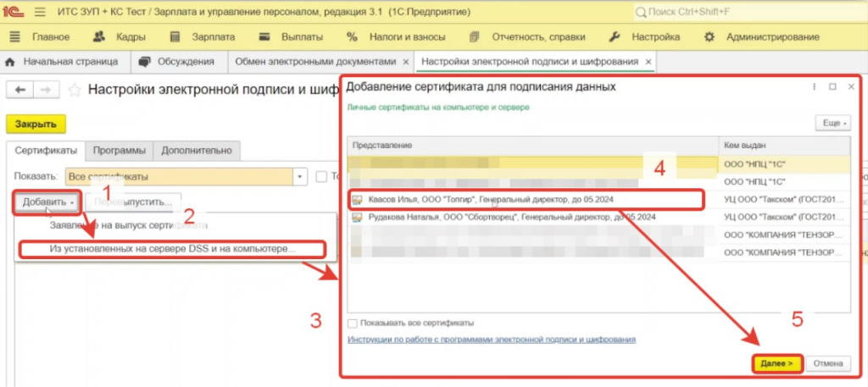Click home icon on Начальная страница
Image resolution: width=868 pixels, height=387 pixels.
click(x=11, y=63)
